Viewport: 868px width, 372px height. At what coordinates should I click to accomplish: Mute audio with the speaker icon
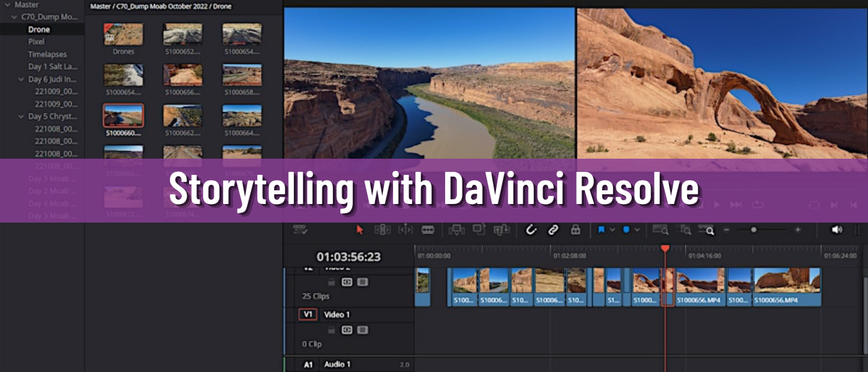837,229
